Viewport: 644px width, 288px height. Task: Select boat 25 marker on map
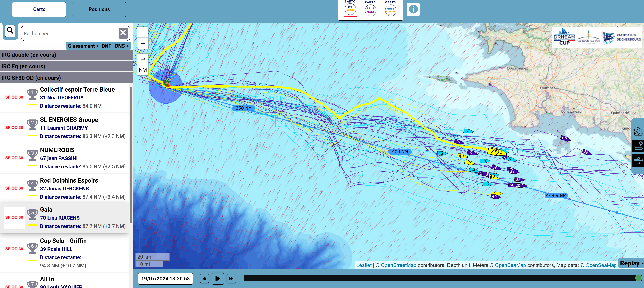[519, 180]
